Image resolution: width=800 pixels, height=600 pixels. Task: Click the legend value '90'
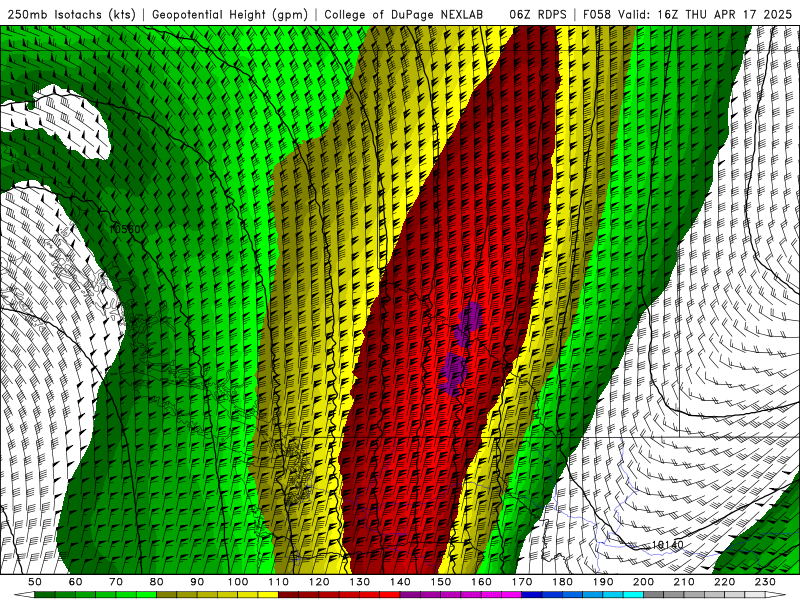tap(197, 582)
